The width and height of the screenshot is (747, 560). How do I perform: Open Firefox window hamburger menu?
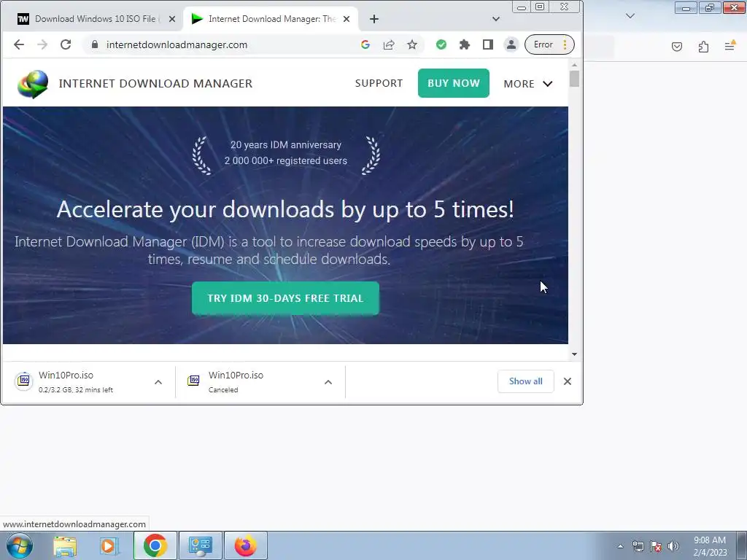[x=729, y=46]
